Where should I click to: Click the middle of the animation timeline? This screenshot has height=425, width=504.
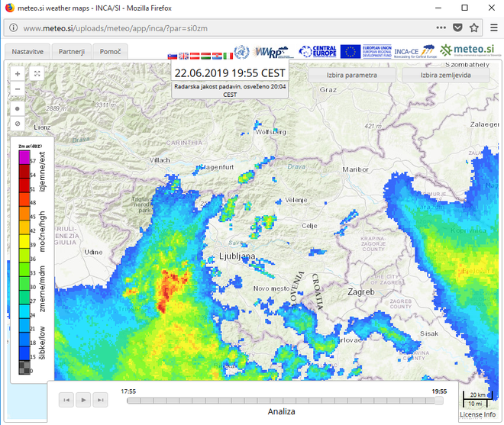click(285, 401)
